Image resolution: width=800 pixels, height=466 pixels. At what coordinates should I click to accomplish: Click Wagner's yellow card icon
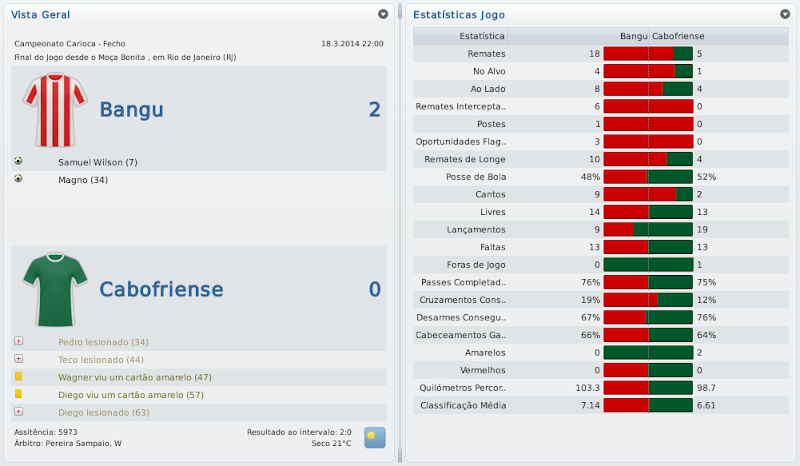[19, 377]
